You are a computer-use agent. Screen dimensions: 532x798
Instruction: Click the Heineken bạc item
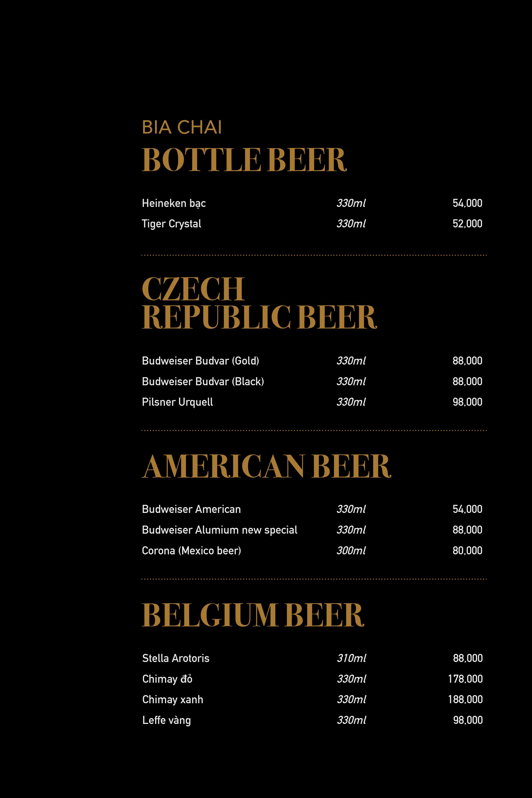[x=174, y=203]
